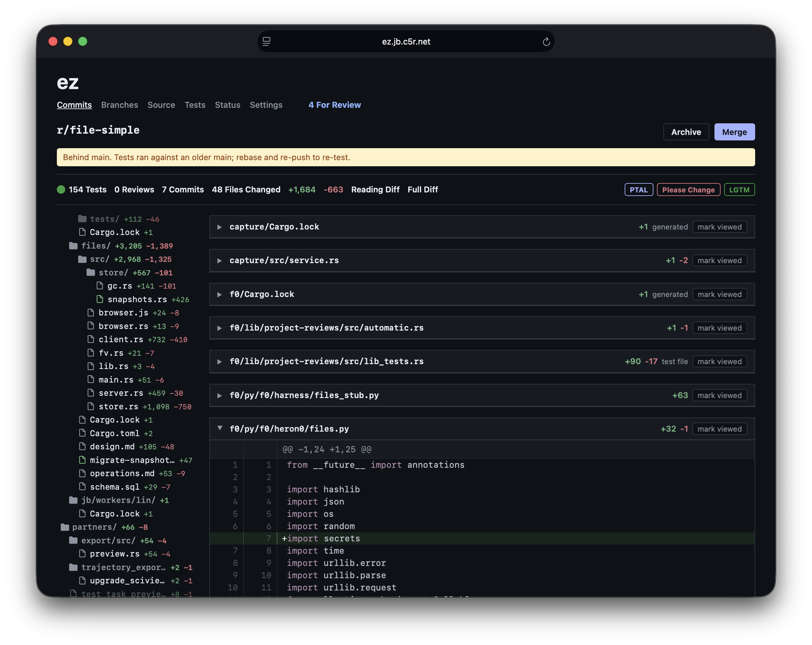Click the browser reload icon
Image resolution: width=812 pixels, height=645 pixels.
click(x=546, y=41)
